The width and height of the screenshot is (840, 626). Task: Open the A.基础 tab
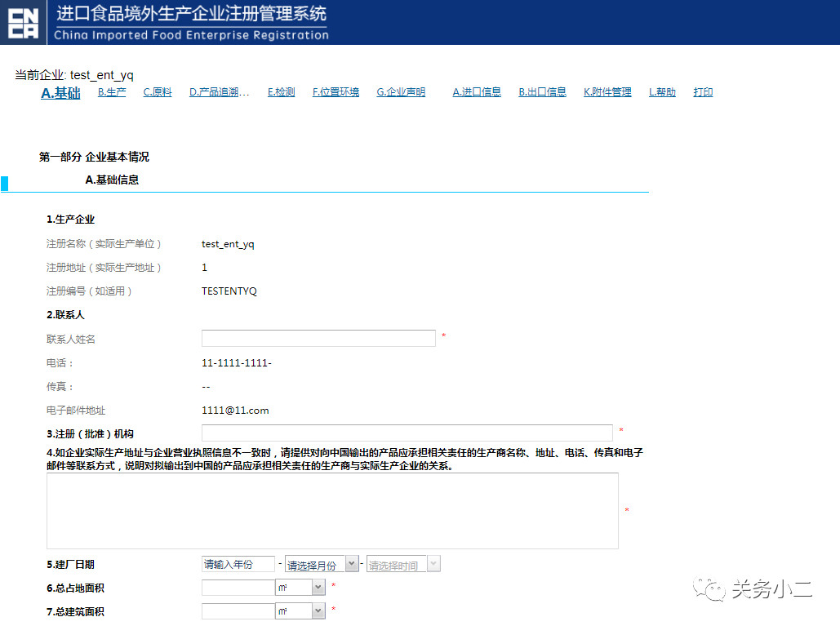(x=60, y=93)
